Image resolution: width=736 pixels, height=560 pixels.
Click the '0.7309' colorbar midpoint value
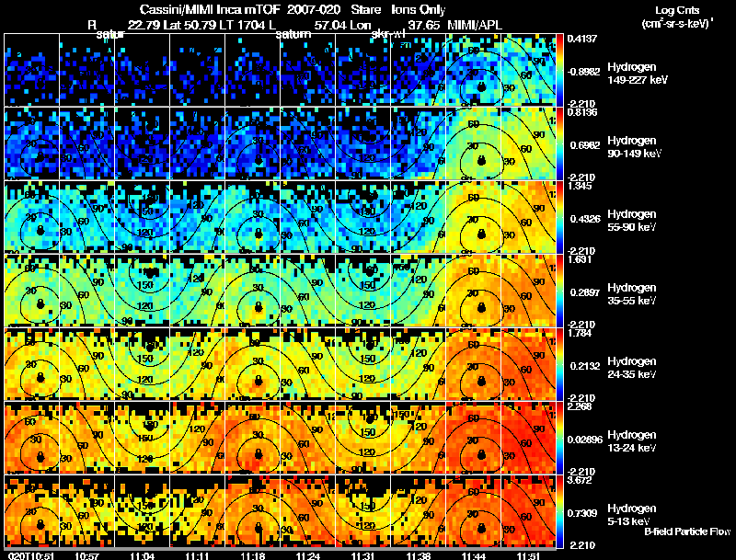(583, 514)
